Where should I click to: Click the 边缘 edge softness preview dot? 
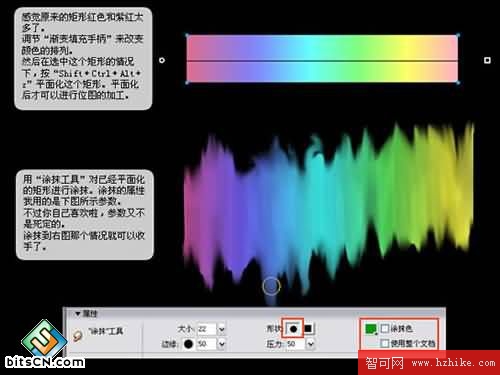[188, 344]
